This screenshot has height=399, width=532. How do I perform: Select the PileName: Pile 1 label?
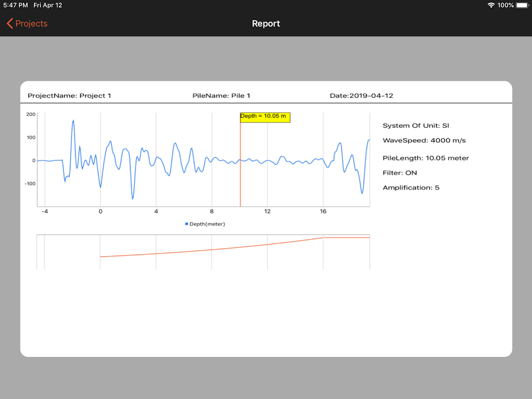[221, 96]
